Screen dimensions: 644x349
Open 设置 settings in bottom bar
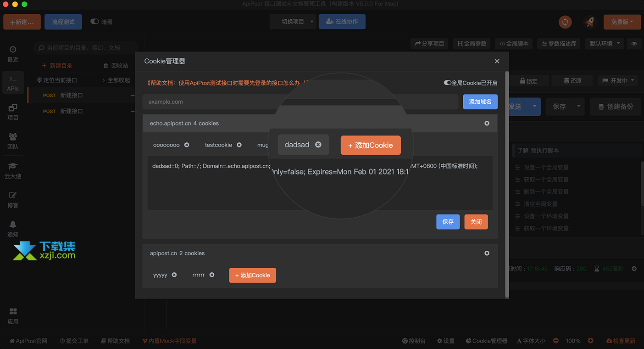446,341
